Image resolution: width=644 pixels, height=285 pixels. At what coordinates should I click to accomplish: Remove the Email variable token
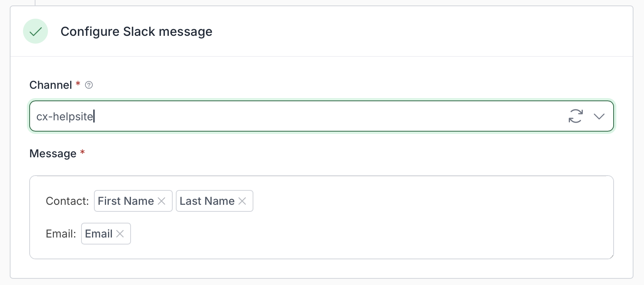click(120, 234)
